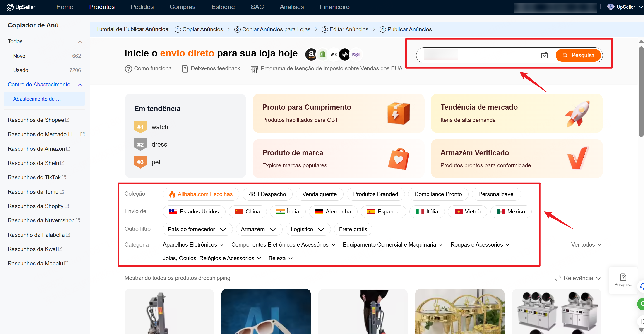Click the Deixe-nos feedback document icon
Image resolution: width=644 pixels, height=334 pixels.
[x=185, y=69]
